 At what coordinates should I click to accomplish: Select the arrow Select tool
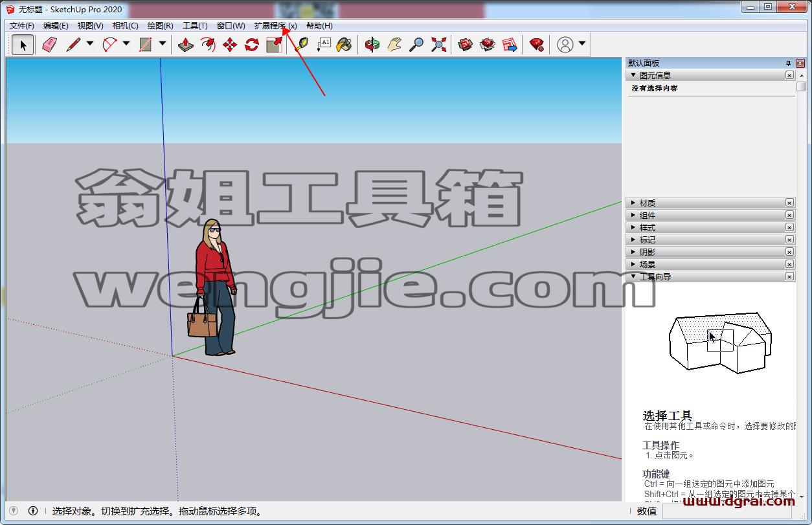(23, 45)
